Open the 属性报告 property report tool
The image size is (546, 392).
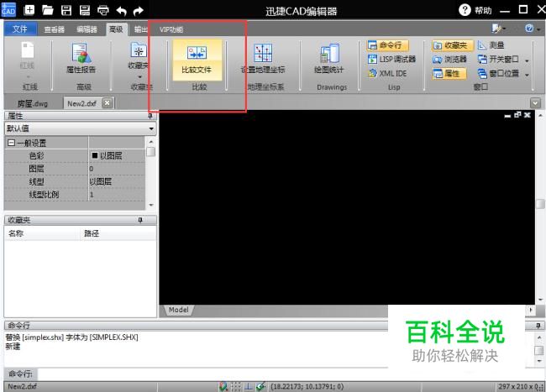(81, 58)
